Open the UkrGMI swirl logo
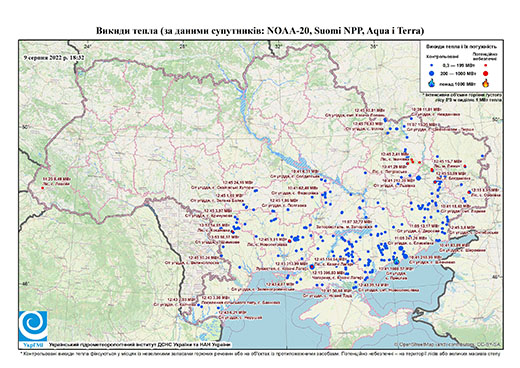 click(33, 326)
